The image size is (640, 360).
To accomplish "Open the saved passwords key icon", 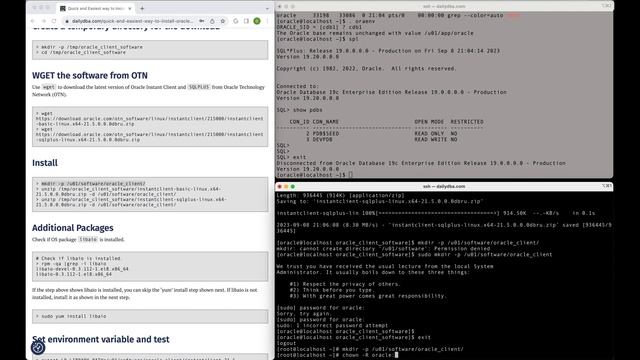I will pos(202,21).
